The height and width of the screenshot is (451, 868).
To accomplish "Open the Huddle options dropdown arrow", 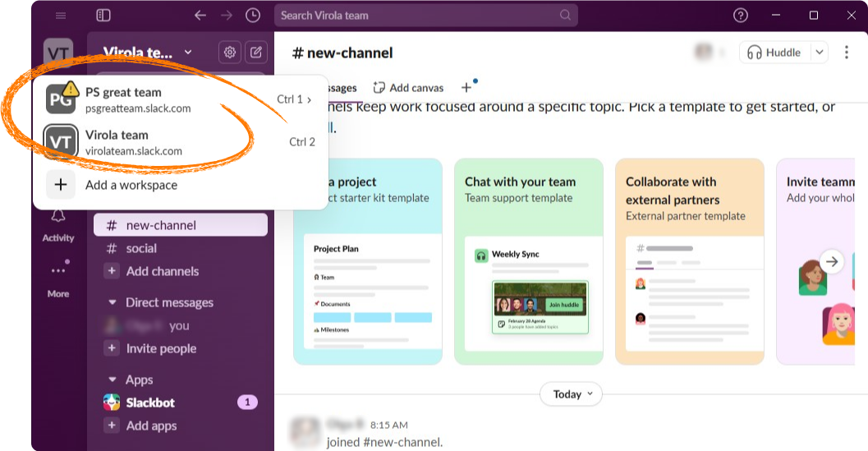I will click(x=820, y=53).
